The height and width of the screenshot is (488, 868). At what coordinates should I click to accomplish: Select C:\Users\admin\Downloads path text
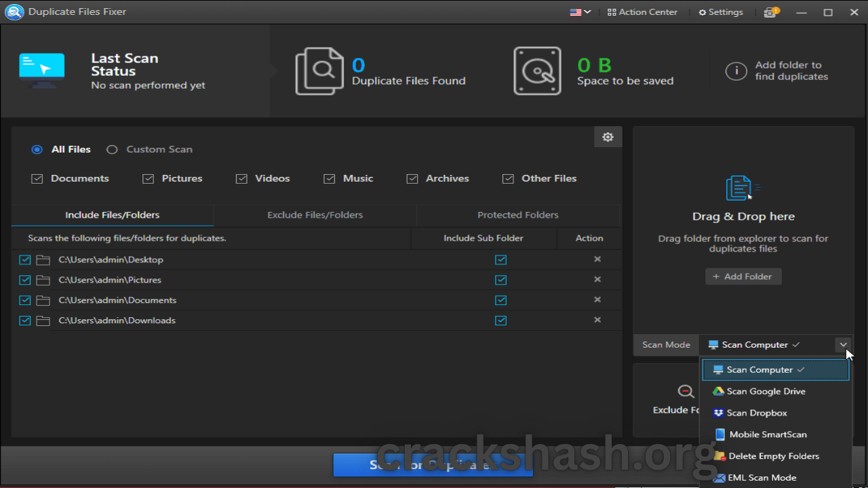tap(117, 321)
